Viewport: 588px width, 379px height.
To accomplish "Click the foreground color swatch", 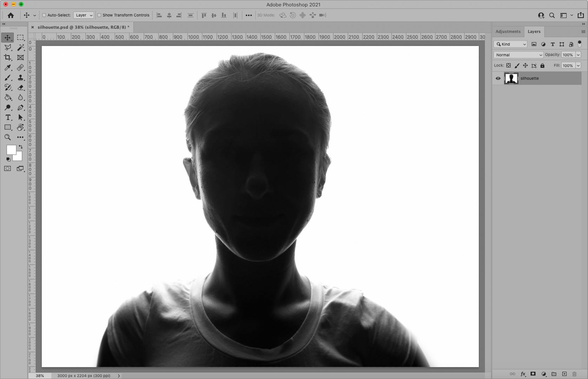I will click(11, 149).
